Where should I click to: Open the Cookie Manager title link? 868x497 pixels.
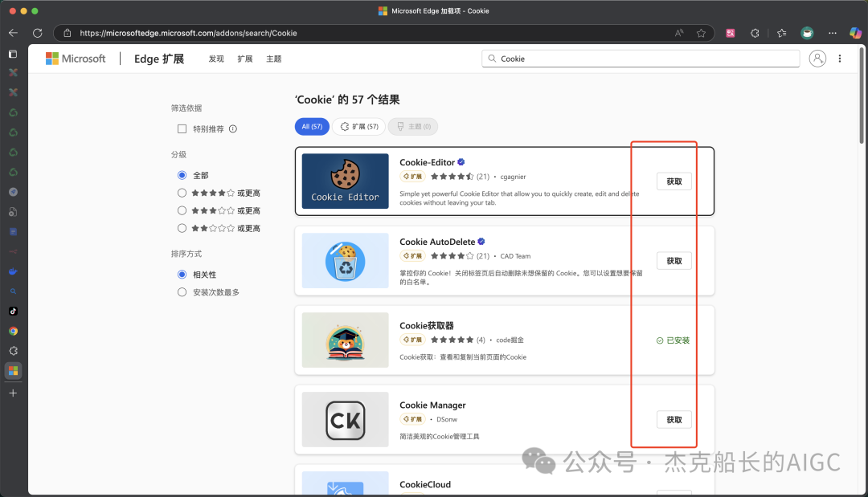coord(432,405)
